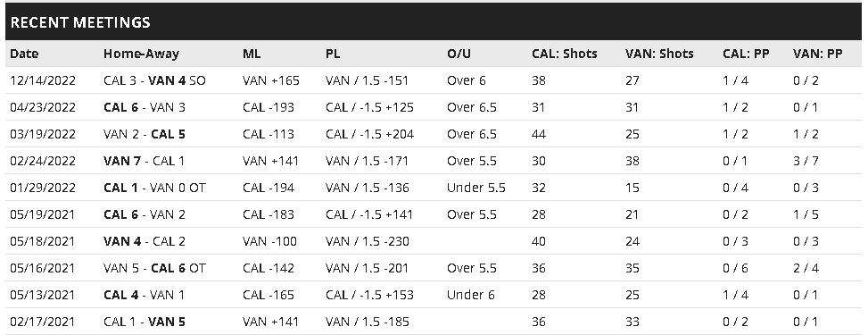Select the Recent Meetings section title
Image resolution: width=868 pixels, height=335 pixels.
click(x=80, y=22)
